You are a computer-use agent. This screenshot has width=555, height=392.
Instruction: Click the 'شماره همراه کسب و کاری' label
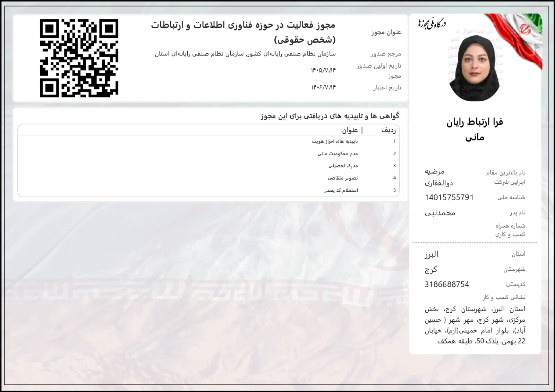point(510,230)
